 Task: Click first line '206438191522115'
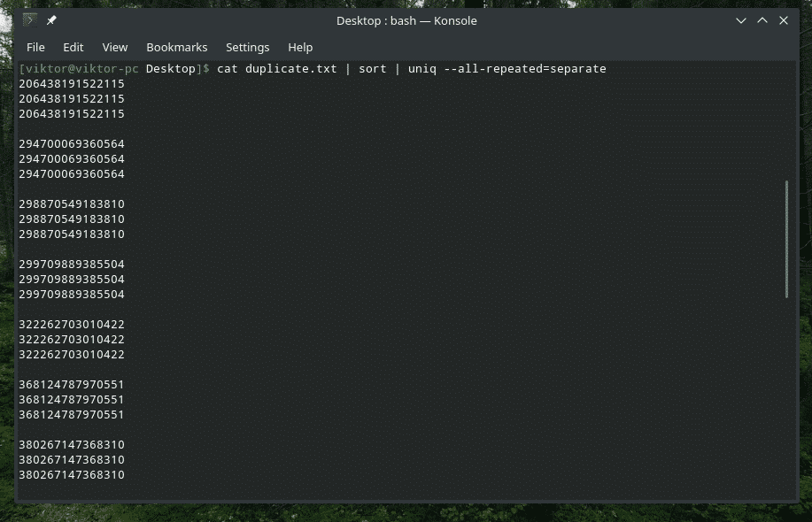[72, 84]
